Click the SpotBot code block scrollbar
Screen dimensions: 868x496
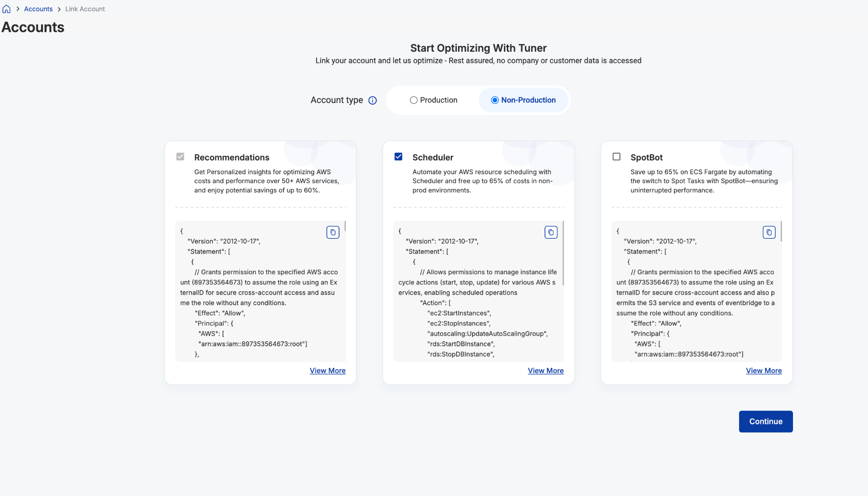781,231
